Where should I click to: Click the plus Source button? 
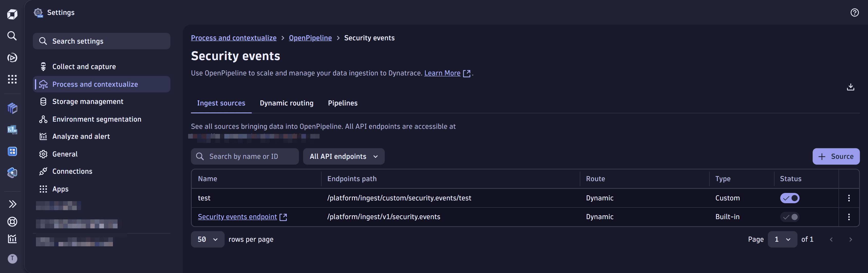[836, 157]
